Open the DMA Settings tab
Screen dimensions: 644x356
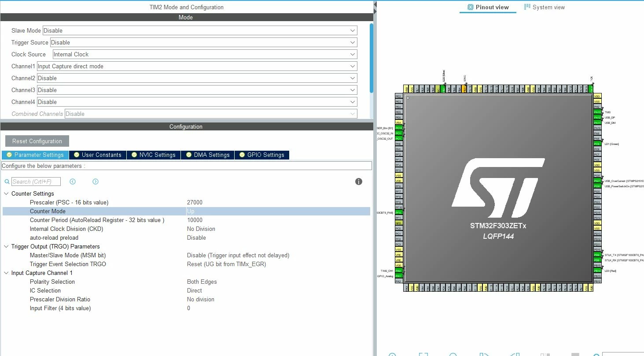pyautogui.click(x=208, y=155)
